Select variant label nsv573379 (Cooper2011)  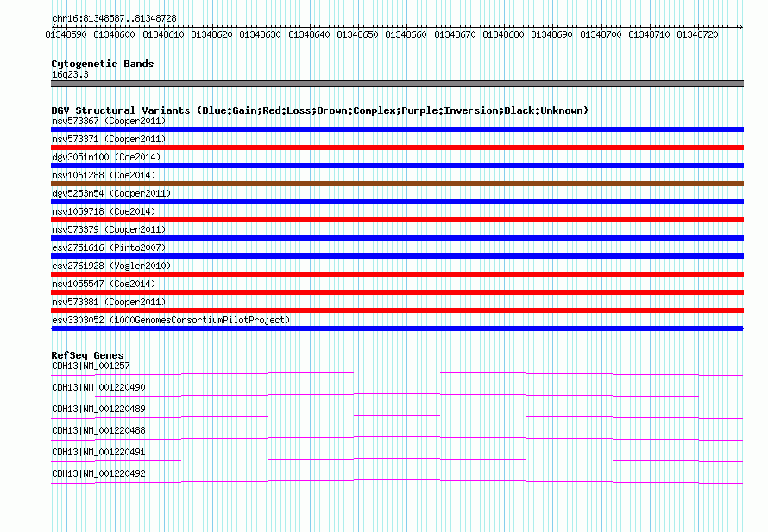tap(109, 229)
